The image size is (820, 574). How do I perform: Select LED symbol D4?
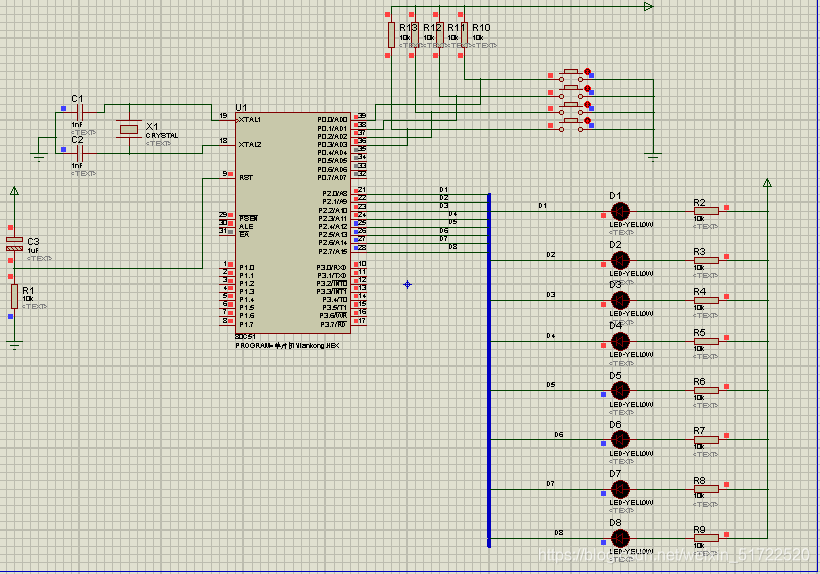point(620,341)
